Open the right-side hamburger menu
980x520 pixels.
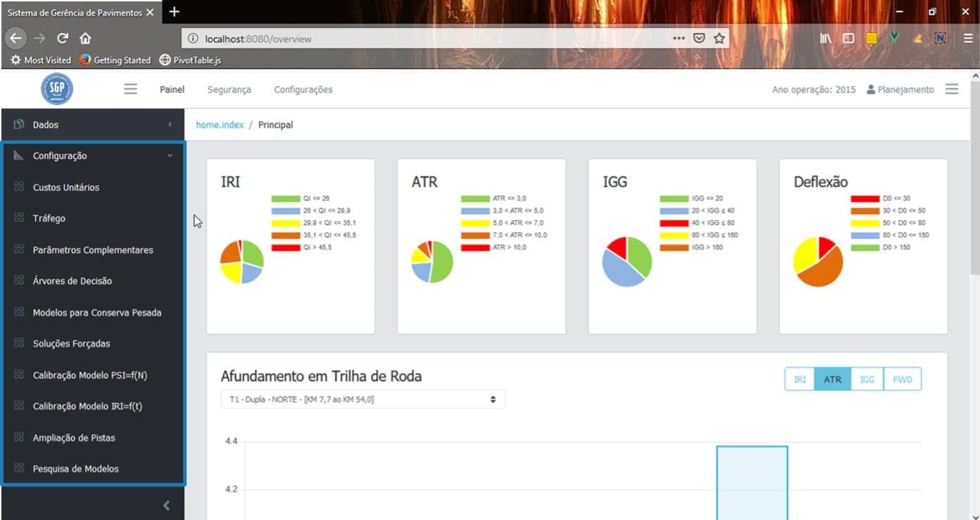click(x=952, y=89)
